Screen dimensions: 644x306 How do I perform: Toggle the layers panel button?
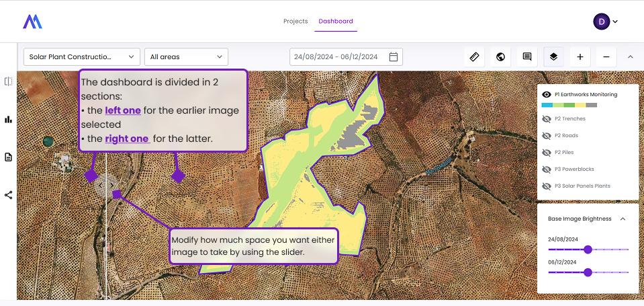click(x=553, y=56)
